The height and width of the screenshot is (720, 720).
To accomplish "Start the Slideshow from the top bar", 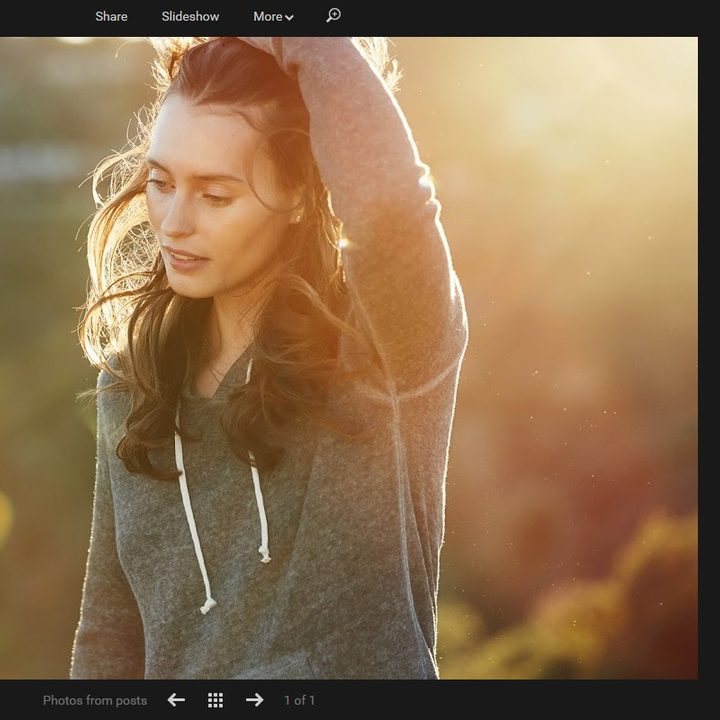I will (x=190, y=17).
